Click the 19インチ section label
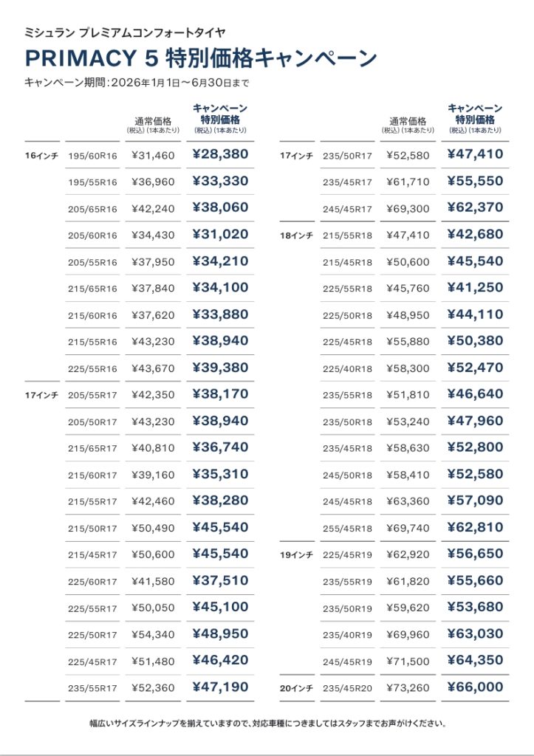The height and width of the screenshot is (756, 534). coord(296,555)
